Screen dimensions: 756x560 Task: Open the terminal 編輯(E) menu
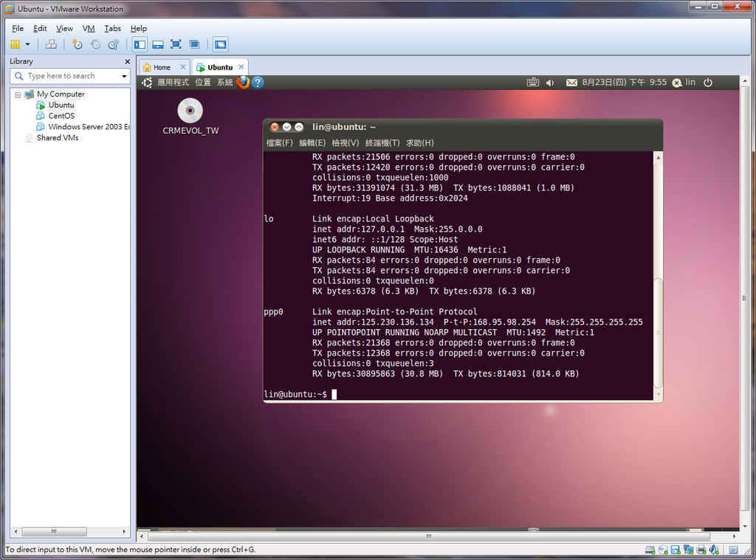(x=312, y=143)
